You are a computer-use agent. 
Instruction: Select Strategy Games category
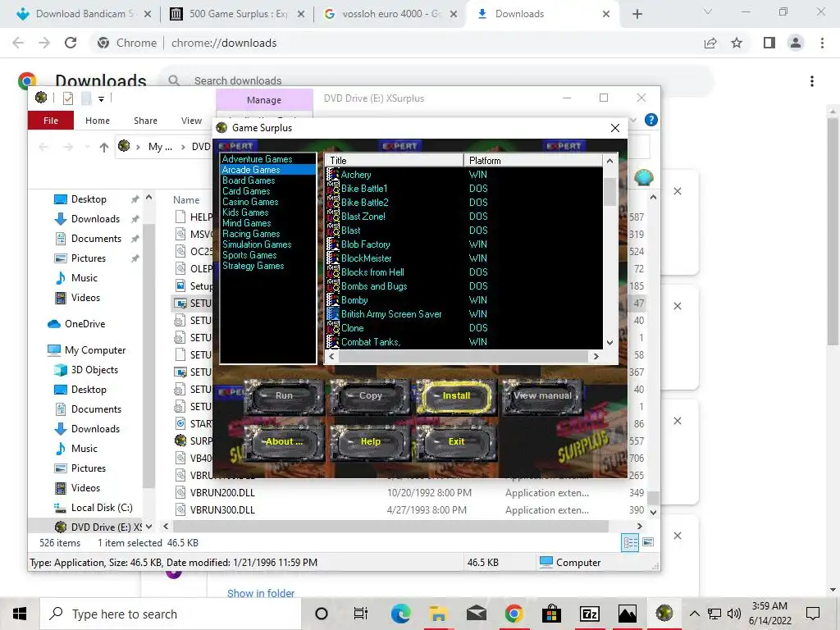point(253,267)
